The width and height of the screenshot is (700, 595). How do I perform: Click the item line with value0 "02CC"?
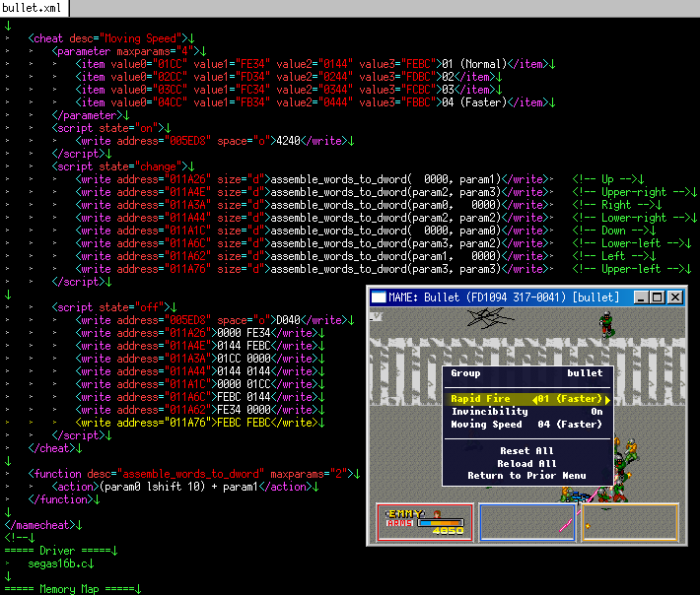click(289, 77)
